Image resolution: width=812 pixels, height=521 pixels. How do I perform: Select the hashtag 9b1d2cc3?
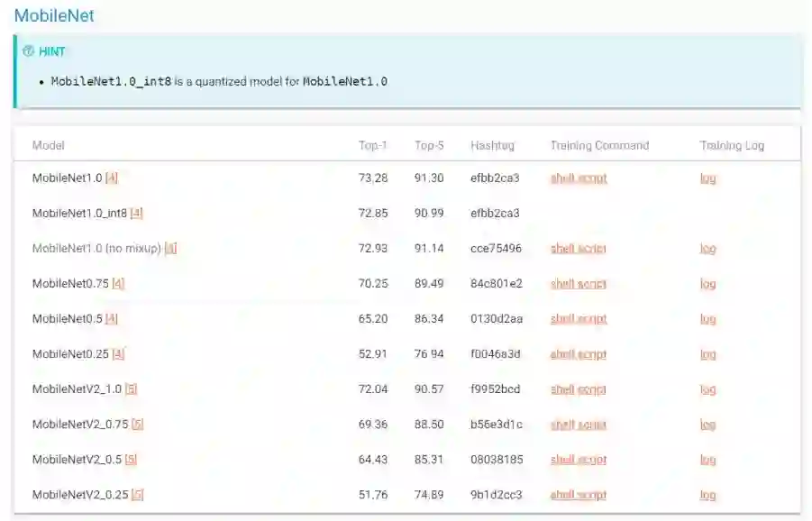[x=496, y=495]
